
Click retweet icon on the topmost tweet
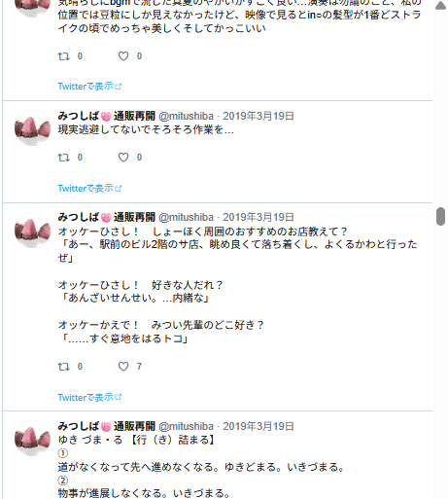[x=63, y=56]
